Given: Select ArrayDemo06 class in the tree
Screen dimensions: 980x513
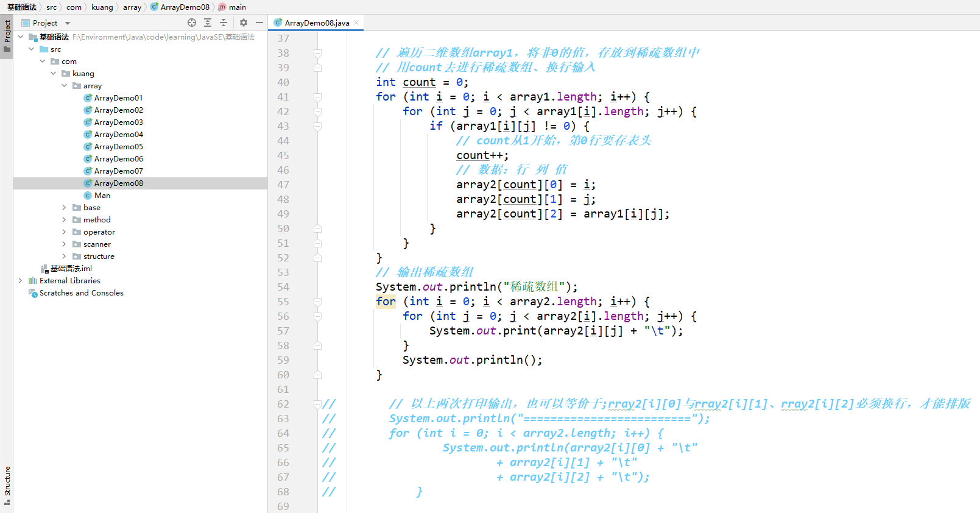Looking at the screenshot, I should point(118,159).
